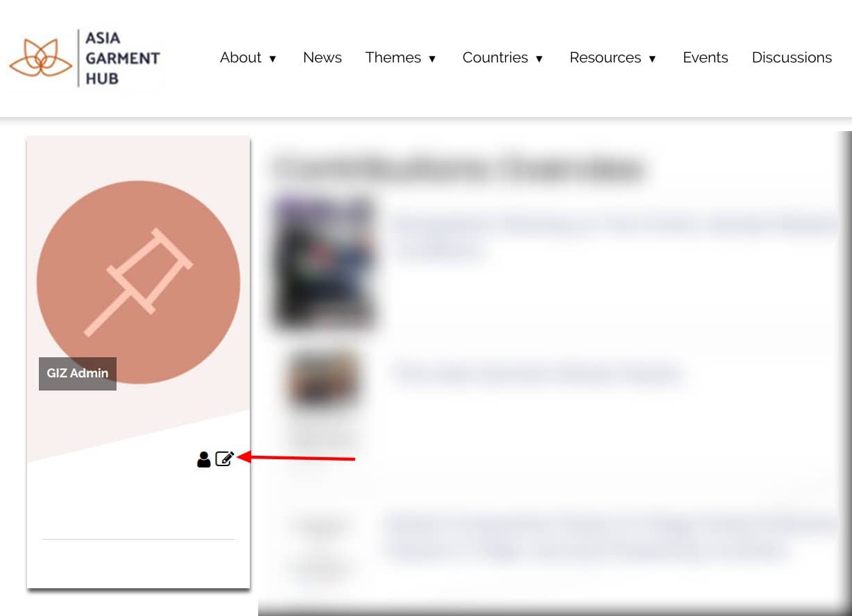Screen dimensions: 852x616
Task: Select the Countries menu label
Action: pos(495,58)
